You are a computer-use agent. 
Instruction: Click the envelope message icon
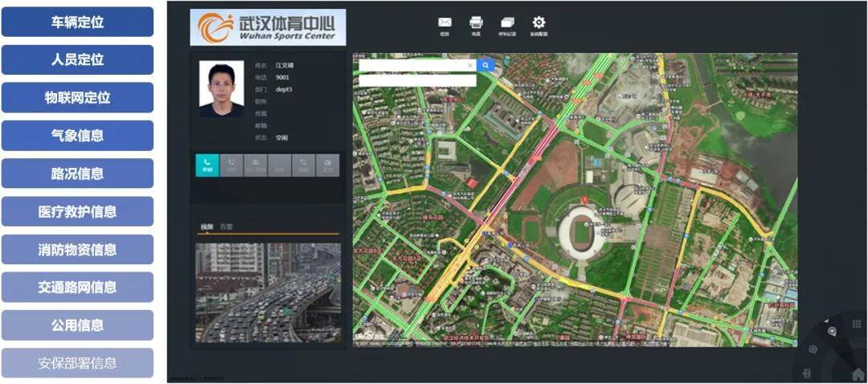click(444, 22)
